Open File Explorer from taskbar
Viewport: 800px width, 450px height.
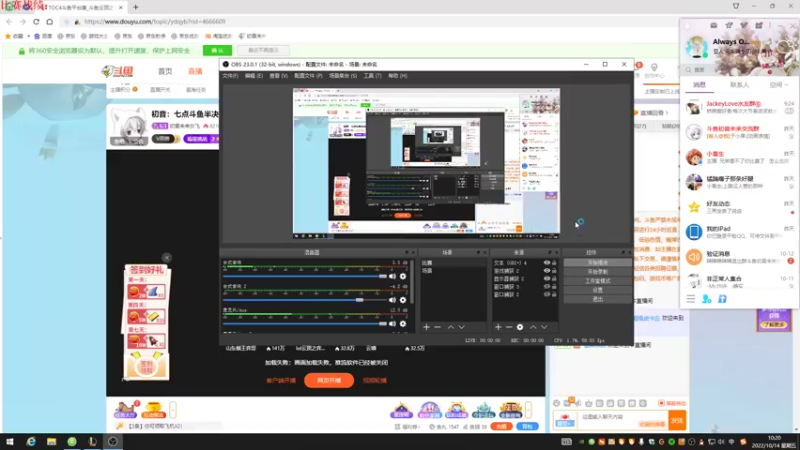point(52,441)
